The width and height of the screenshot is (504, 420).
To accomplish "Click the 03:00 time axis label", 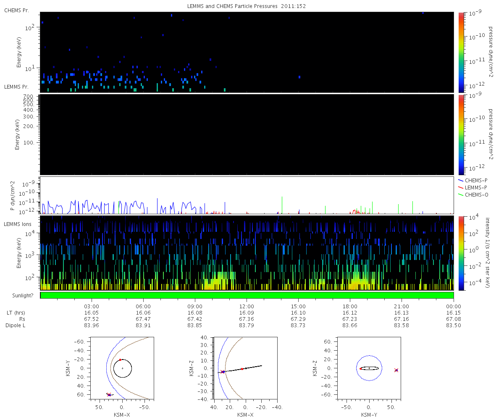I will coord(92,307).
